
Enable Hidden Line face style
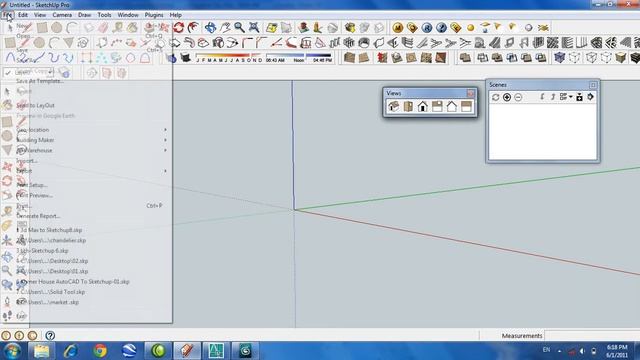point(606,58)
